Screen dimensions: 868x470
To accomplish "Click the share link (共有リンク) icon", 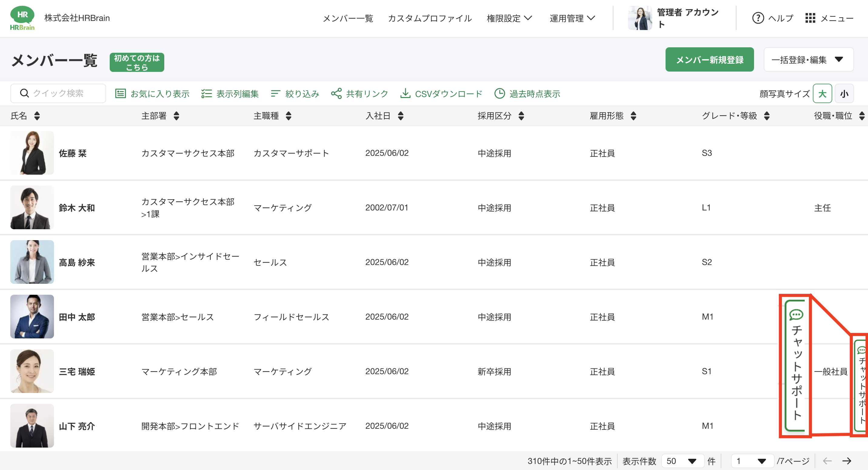I will point(336,93).
